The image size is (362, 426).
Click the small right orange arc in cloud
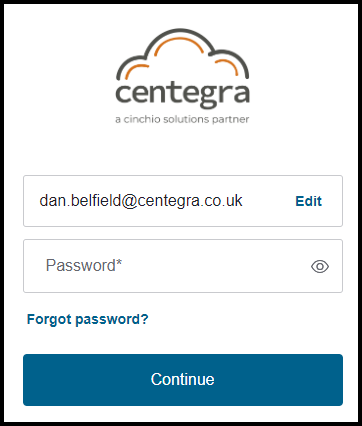[227, 67]
